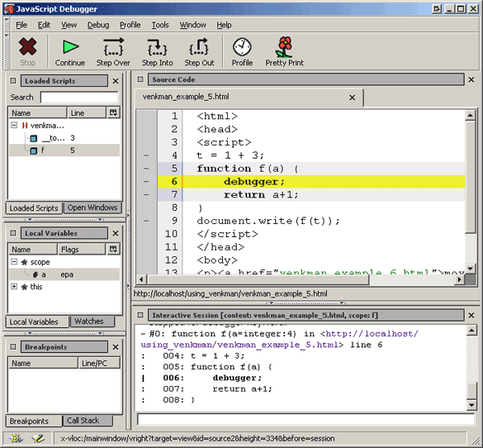Click source code scroll down arrow

[470, 268]
